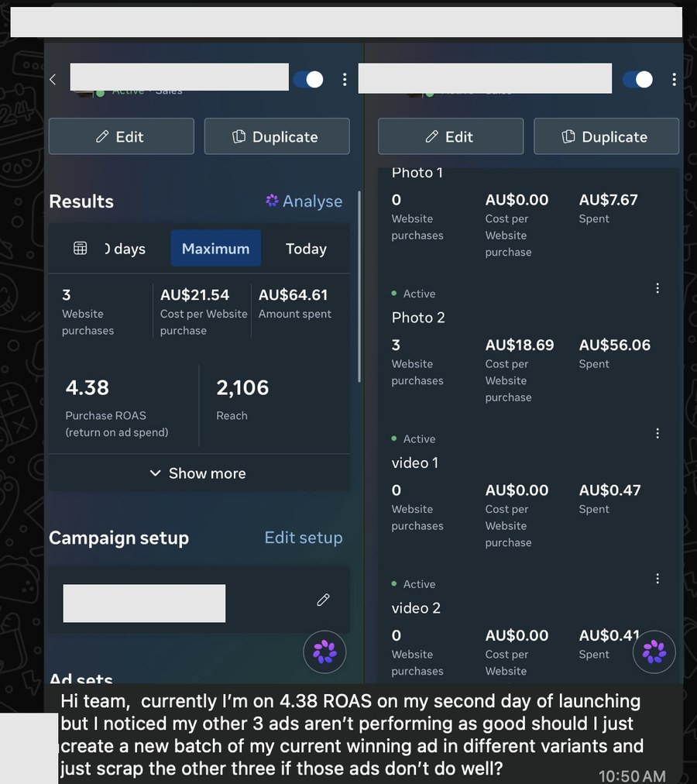Image resolution: width=697 pixels, height=784 pixels.
Task: Select the days range tab with calendar icon
Action: pyautogui.click(x=109, y=249)
